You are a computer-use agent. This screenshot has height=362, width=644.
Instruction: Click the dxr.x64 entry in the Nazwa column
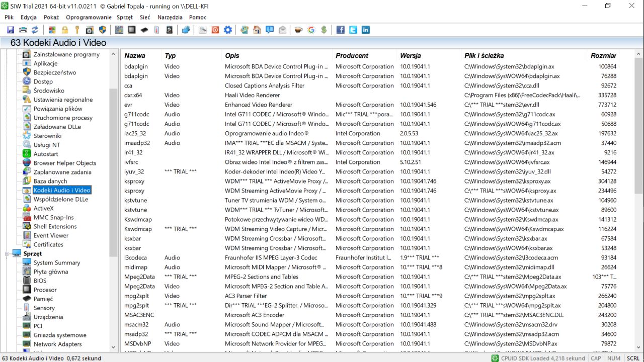click(x=133, y=95)
